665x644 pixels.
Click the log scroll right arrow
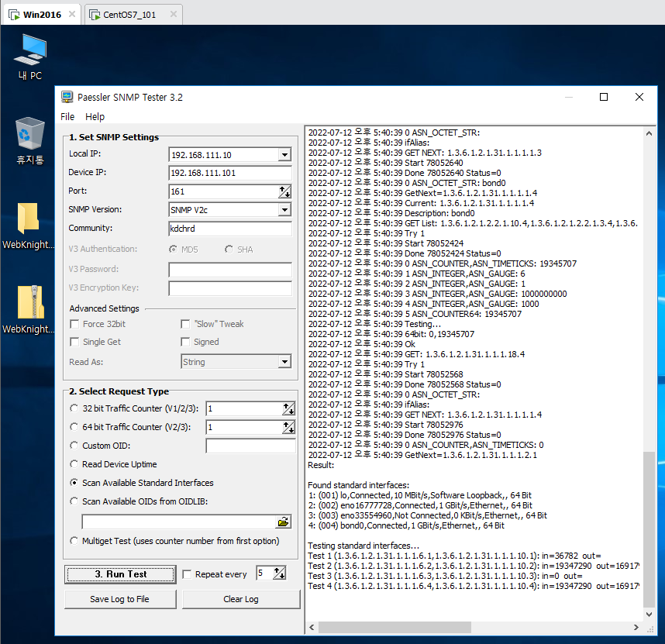636,627
